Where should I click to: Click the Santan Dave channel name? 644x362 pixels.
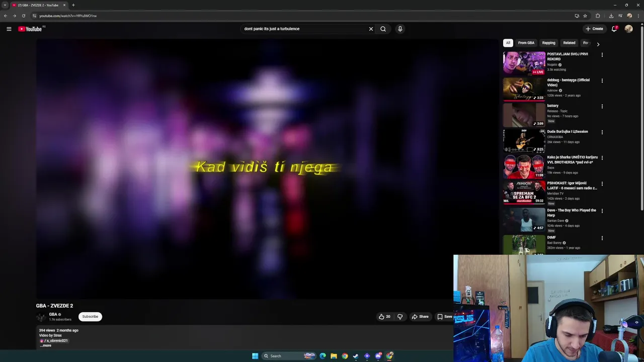pyautogui.click(x=556, y=221)
